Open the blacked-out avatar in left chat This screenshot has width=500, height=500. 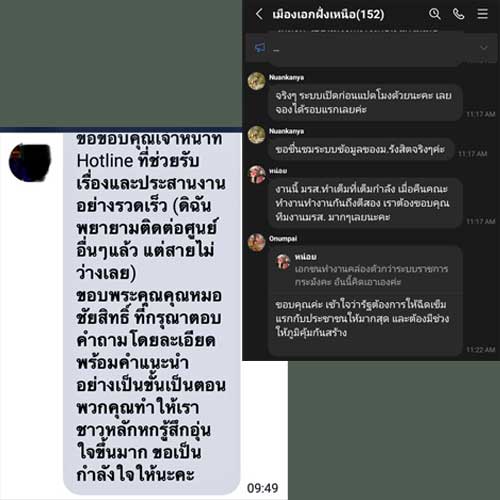tap(30, 163)
